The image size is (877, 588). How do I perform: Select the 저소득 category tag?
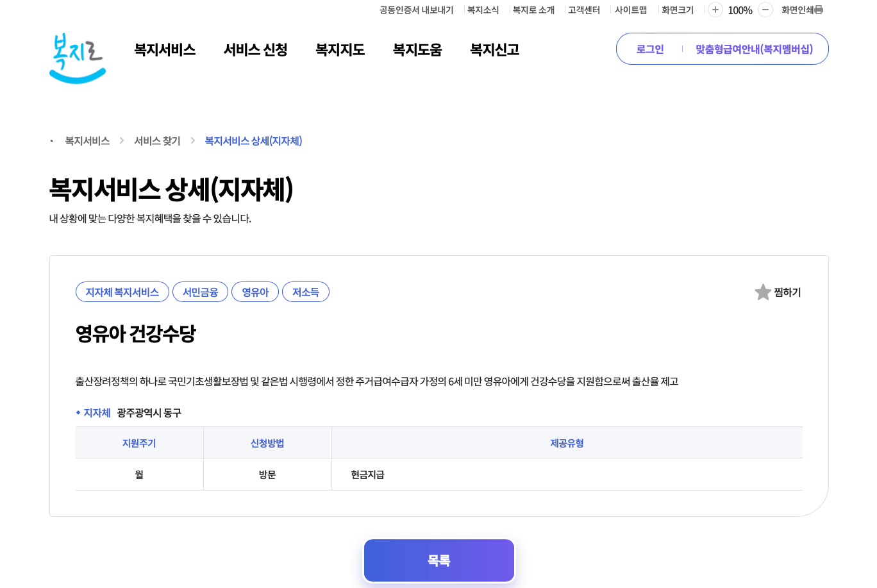point(306,292)
